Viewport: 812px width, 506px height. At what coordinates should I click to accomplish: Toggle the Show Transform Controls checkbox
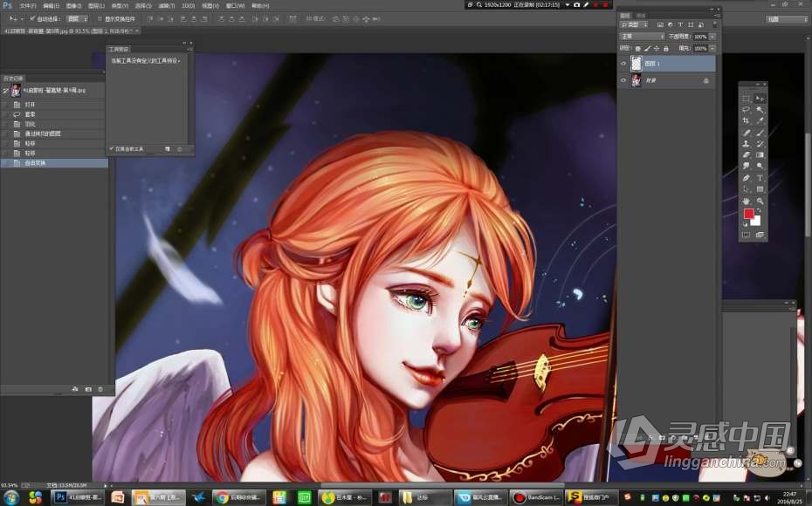tap(100, 18)
